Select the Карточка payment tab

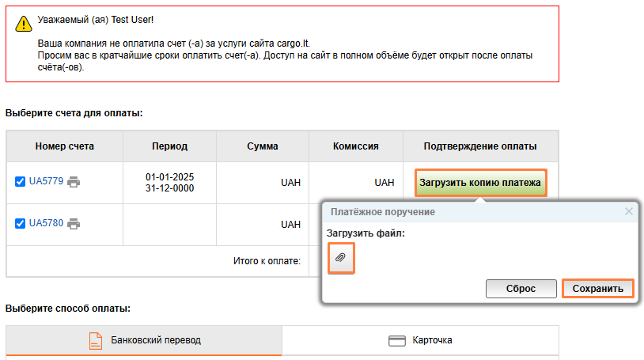420,341
